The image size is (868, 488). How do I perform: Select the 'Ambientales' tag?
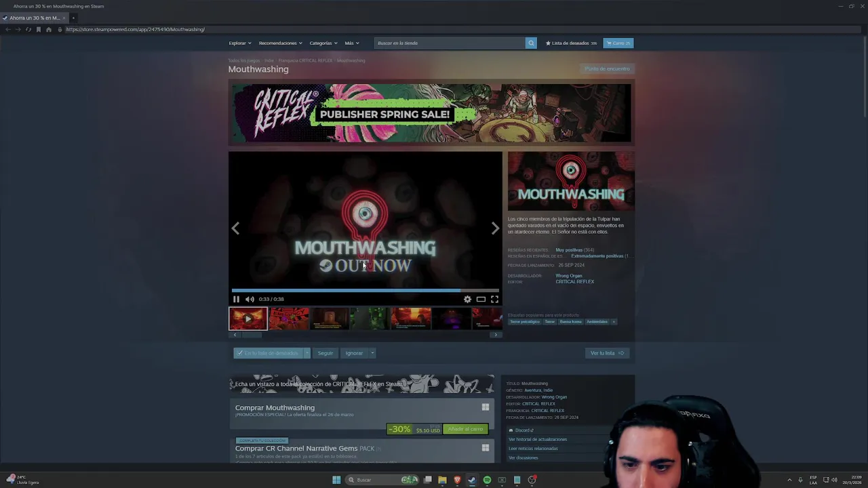click(597, 322)
